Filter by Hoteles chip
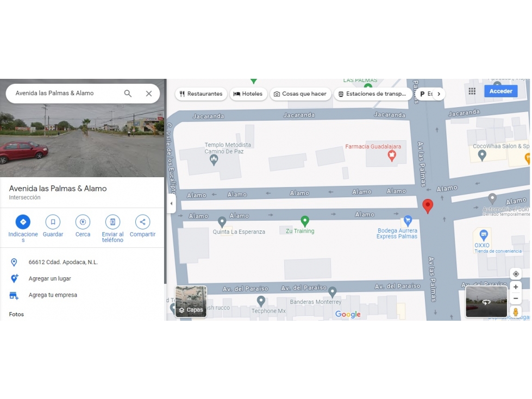The width and height of the screenshot is (532, 399). tap(248, 94)
